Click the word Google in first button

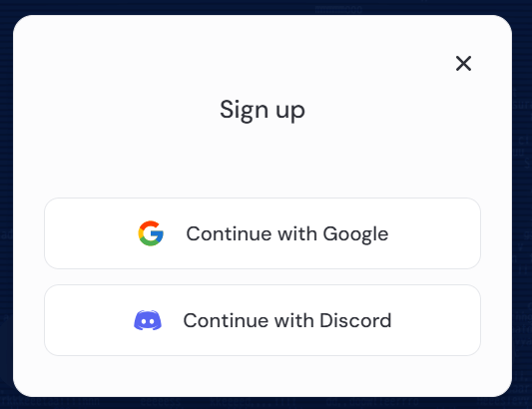pos(355,234)
